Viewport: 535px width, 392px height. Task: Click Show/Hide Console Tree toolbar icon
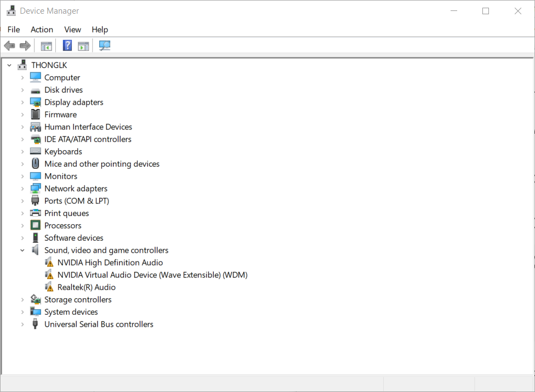pyautogui.click(x=46, y=46)
